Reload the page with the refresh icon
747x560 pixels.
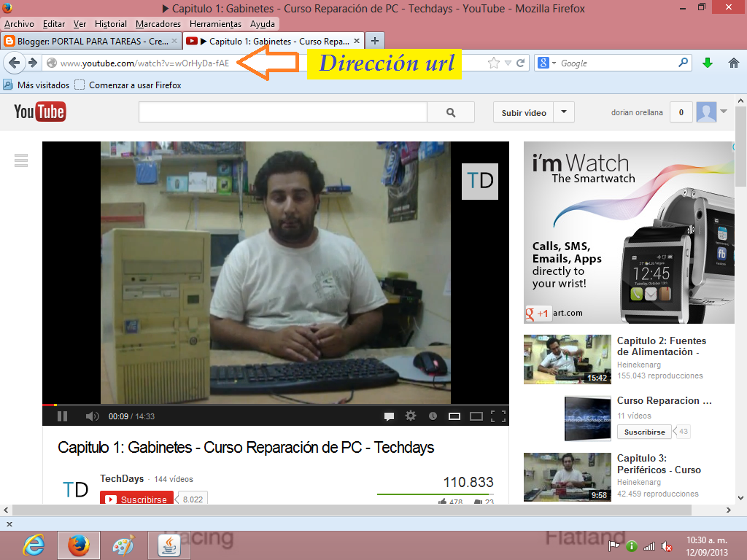pyautogui.click(x=521, y=63)
